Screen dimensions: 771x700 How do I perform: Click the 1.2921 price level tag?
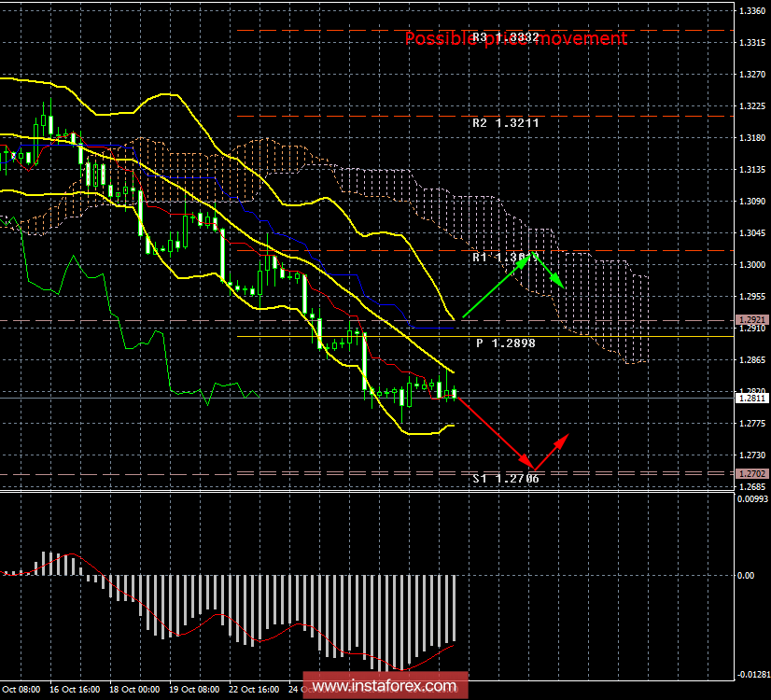click(x=751, y=320)
